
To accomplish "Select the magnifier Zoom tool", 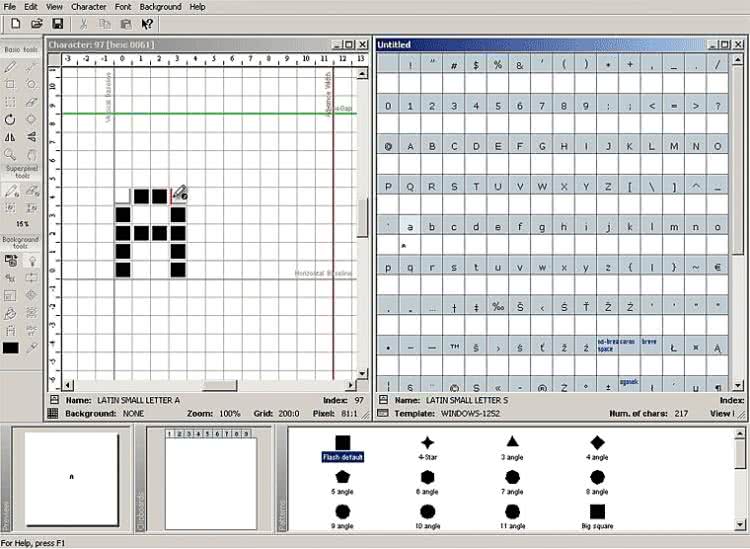I will tap(10, 154).
